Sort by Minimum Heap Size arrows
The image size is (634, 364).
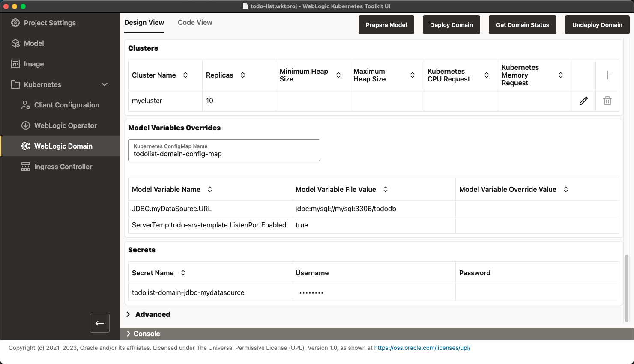click(x=338, y=75)
